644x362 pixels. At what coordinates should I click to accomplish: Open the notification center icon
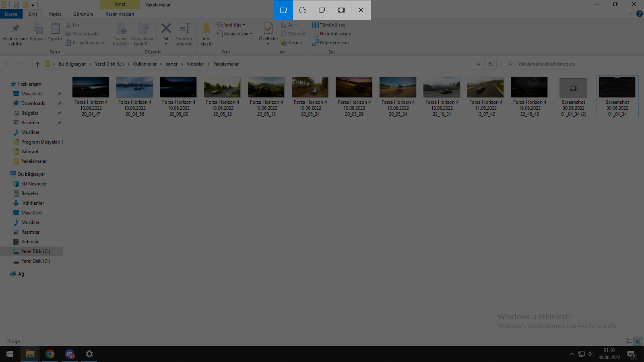click(631, 354)
